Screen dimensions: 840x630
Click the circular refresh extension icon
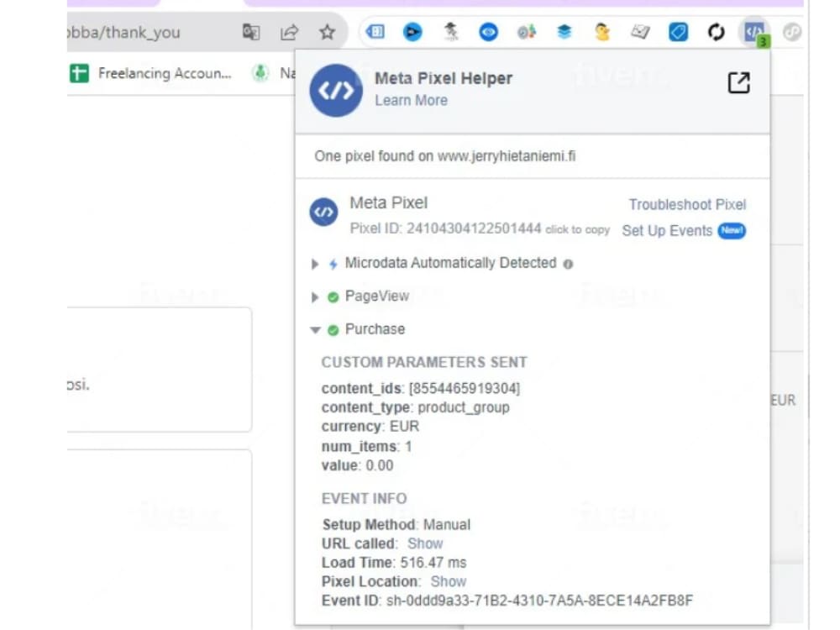pyautogui.click(x=716, y=32)
